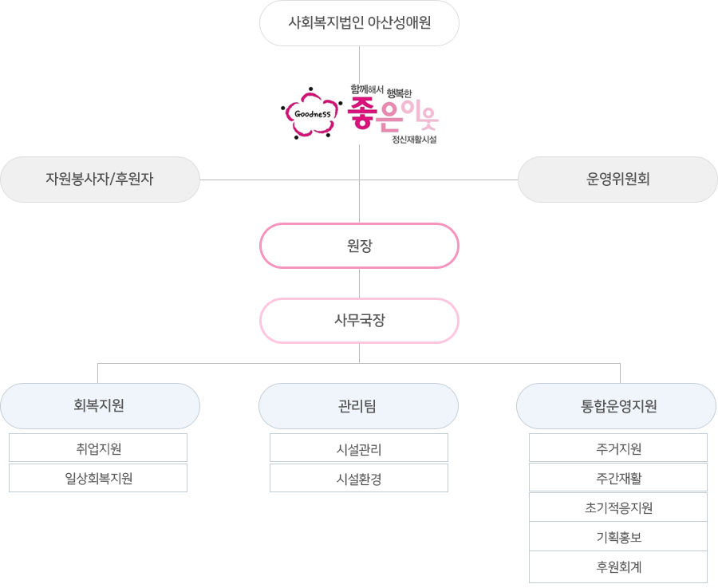Click the 기획홍보 item
718x588 pixels.
pyautogui.click(x=618, y=536)
